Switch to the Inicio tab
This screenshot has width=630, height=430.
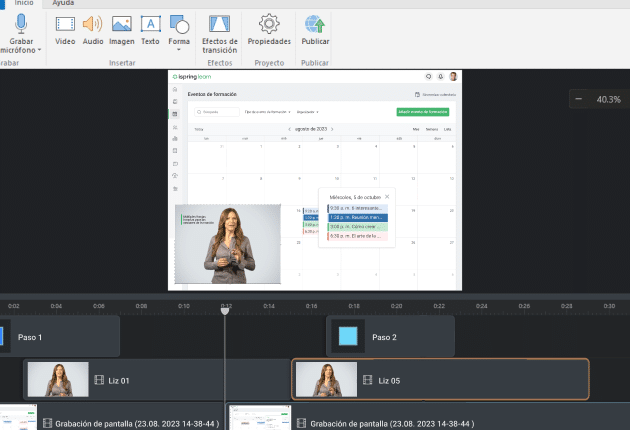tap(22, 4)
